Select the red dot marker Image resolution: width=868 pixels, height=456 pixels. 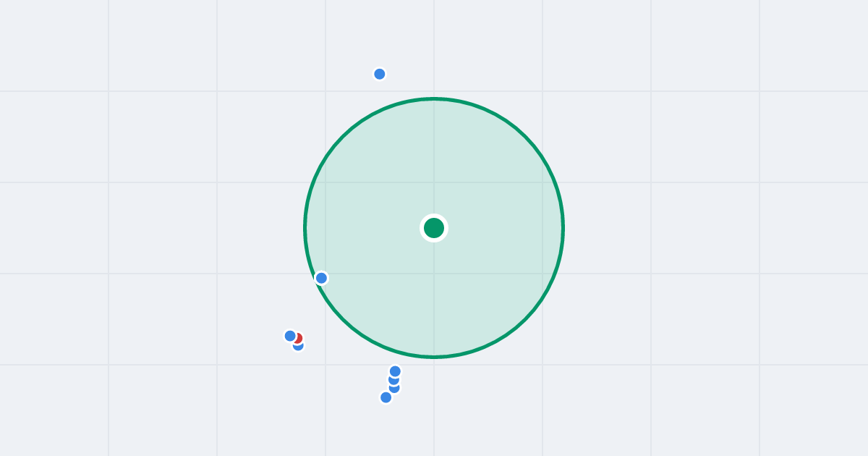297,338
